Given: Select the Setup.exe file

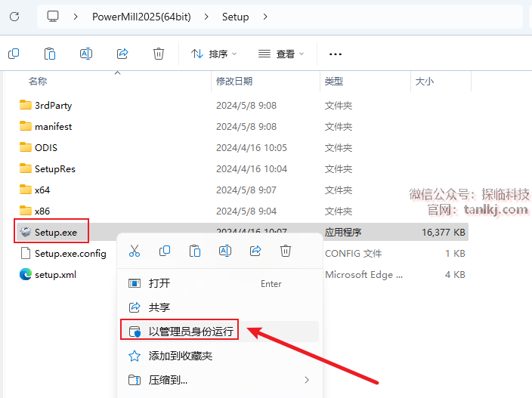Looking at the screenshot, I should pos(56,232).
